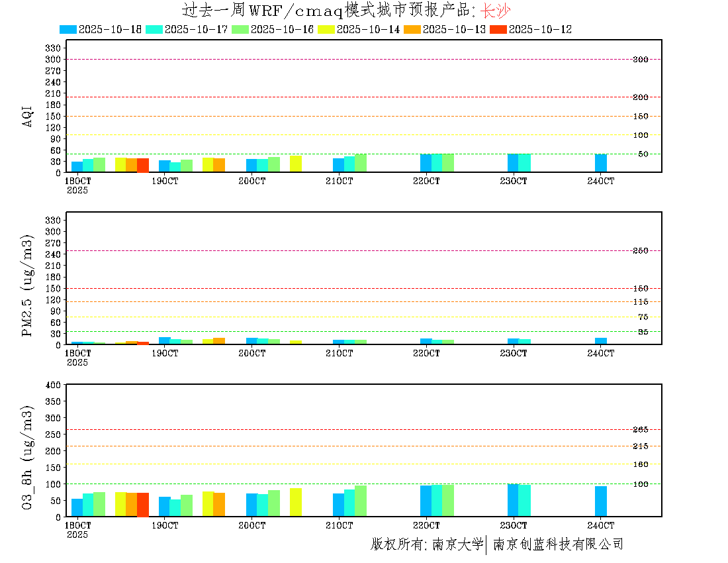Click the blue 24OCT bar in AQI chart

click(601, 163)
